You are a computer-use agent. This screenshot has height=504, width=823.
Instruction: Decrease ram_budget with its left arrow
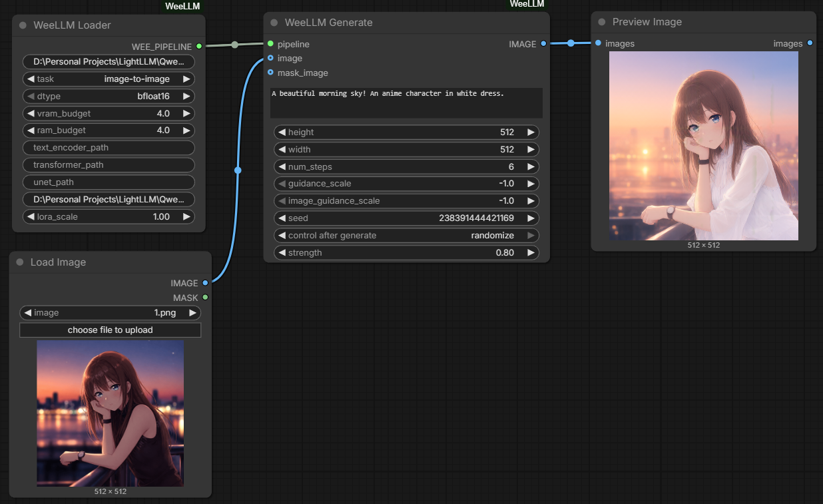pyautogui.click(x=31, y=130)
